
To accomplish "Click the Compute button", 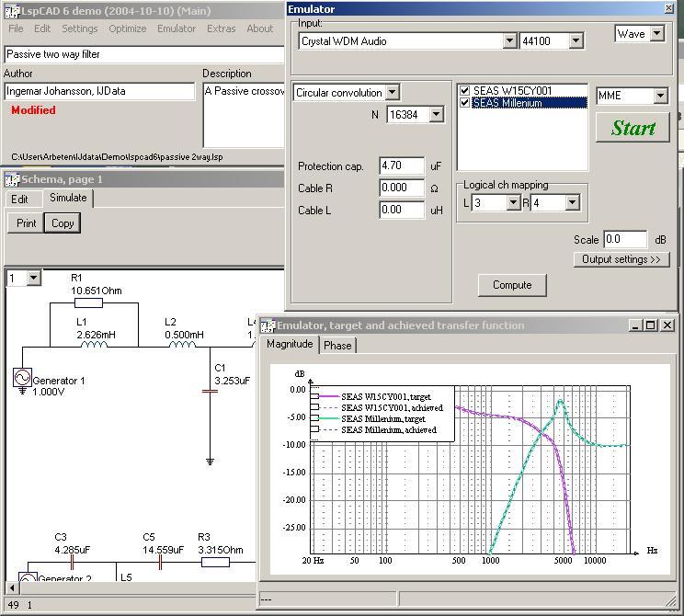I will (512, 285).
